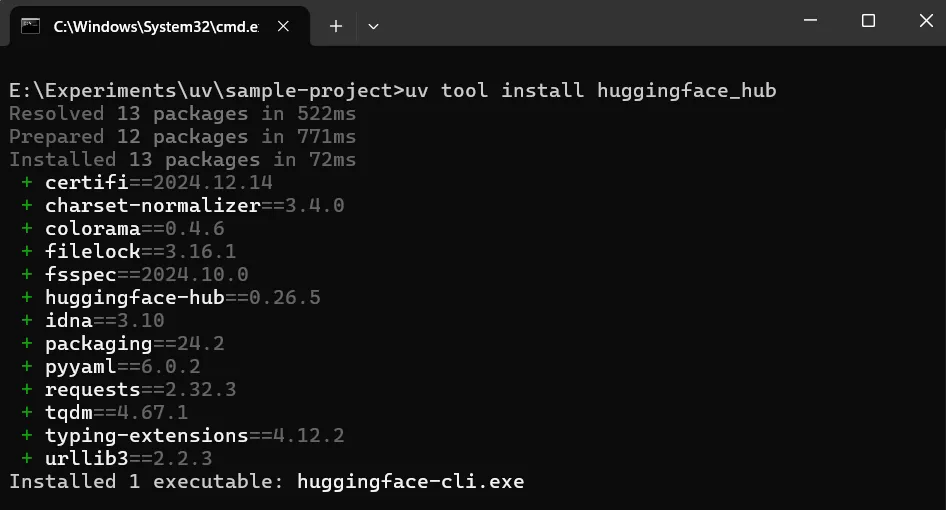Click the green plus beside charset-normalizer
This screenshot has width=946, height=510.
[27, 205]
